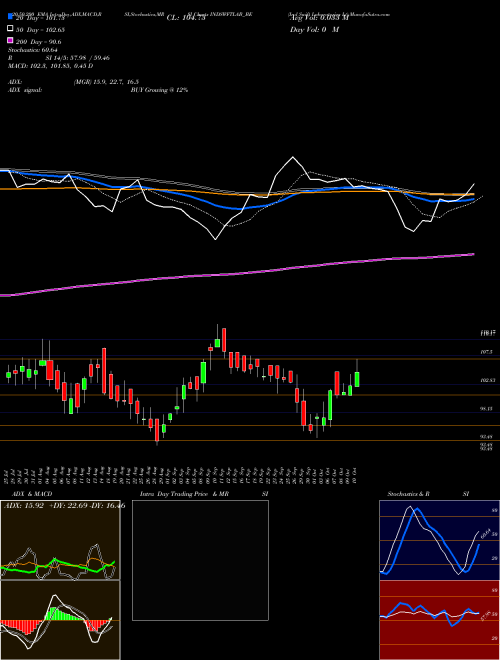Click the 'Avg Vol: 0.033 M' label
Viewport: 500px width, 660px height.
pyautogui.click(x=319, y=18)
